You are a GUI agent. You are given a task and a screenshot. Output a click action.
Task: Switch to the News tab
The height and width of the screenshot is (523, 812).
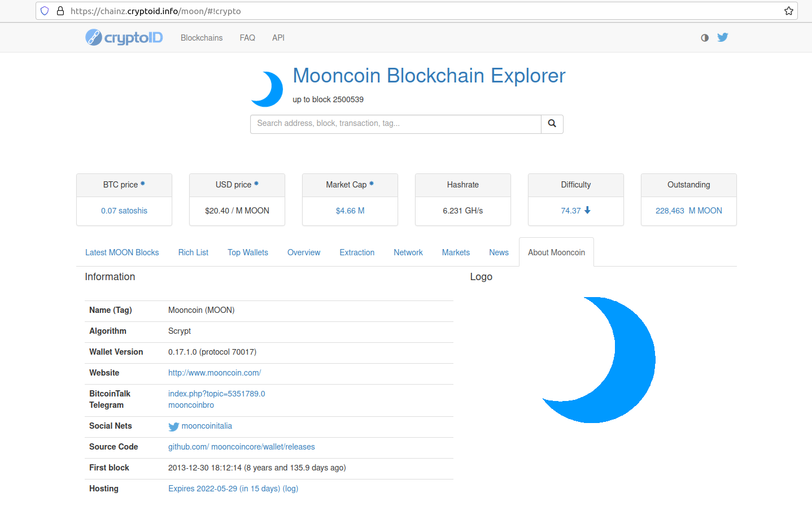coord(499,252)
